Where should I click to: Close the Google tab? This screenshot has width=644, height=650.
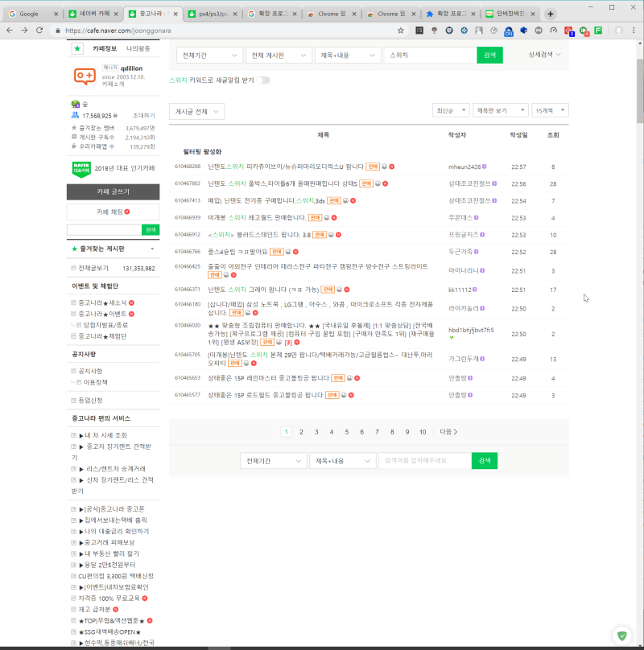(x=56, y=14)
